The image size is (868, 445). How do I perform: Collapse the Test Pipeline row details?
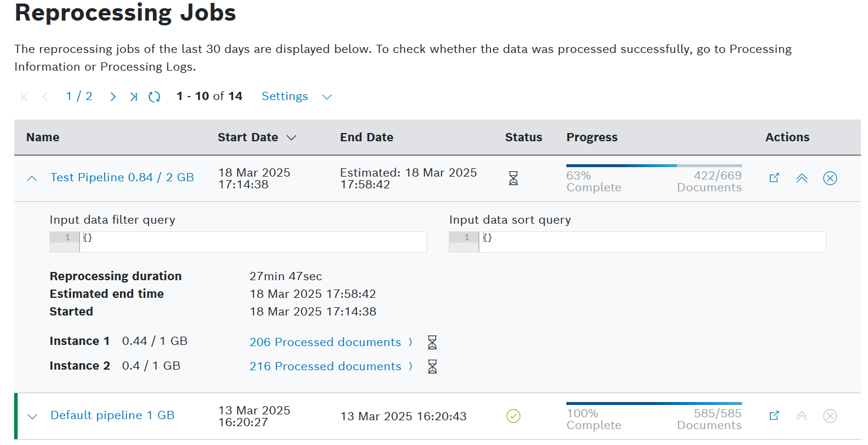pos(32,178)
